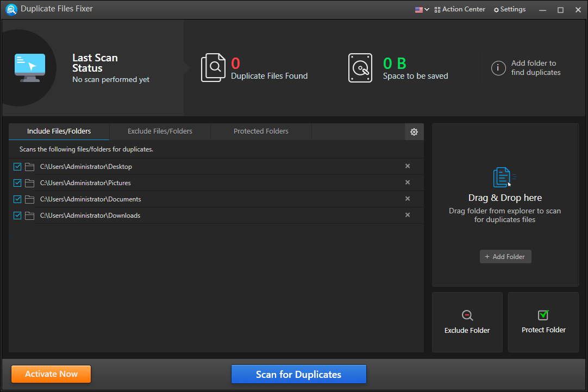Uncheck the Desktop folder checkbox
588x392 pixels.
pos(17,167)
